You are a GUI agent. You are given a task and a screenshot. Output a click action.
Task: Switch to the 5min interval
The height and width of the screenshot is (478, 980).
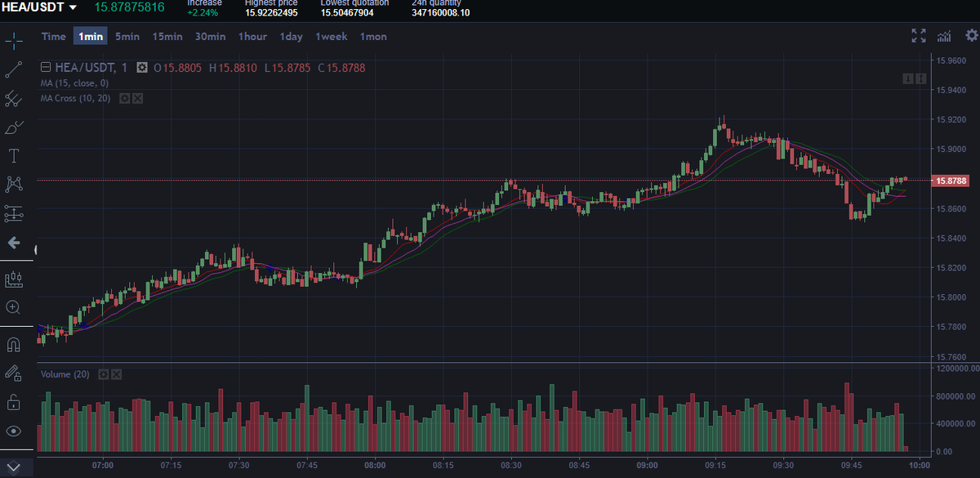pos(127,36)
